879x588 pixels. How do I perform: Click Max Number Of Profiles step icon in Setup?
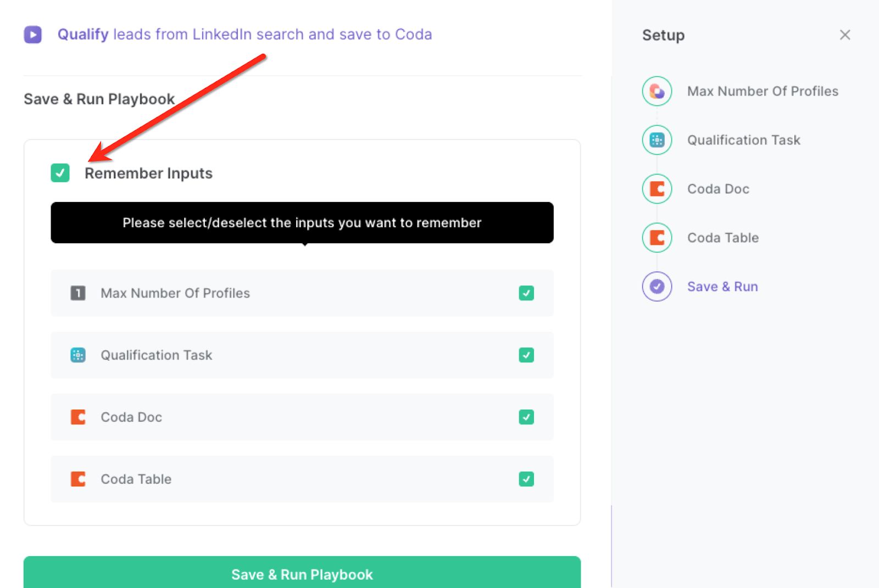point(657,91)
